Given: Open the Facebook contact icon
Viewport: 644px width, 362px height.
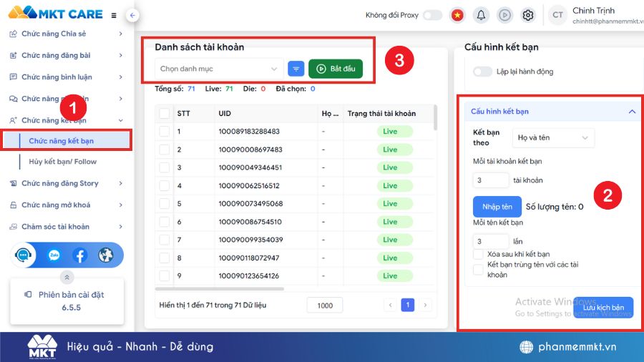Looking at the screenshot, I should [79, 255].
